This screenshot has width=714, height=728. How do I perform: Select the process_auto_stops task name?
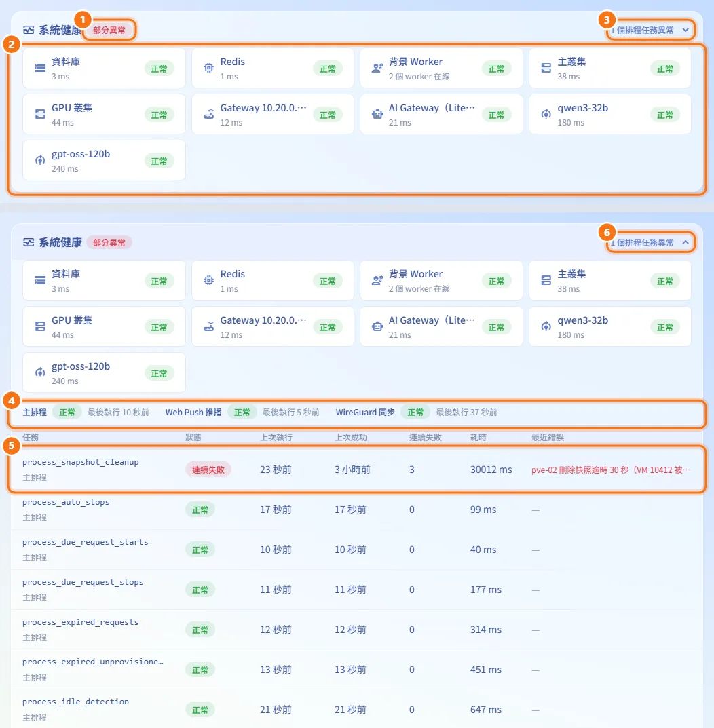pyautogui.click(x=66, y=502)
